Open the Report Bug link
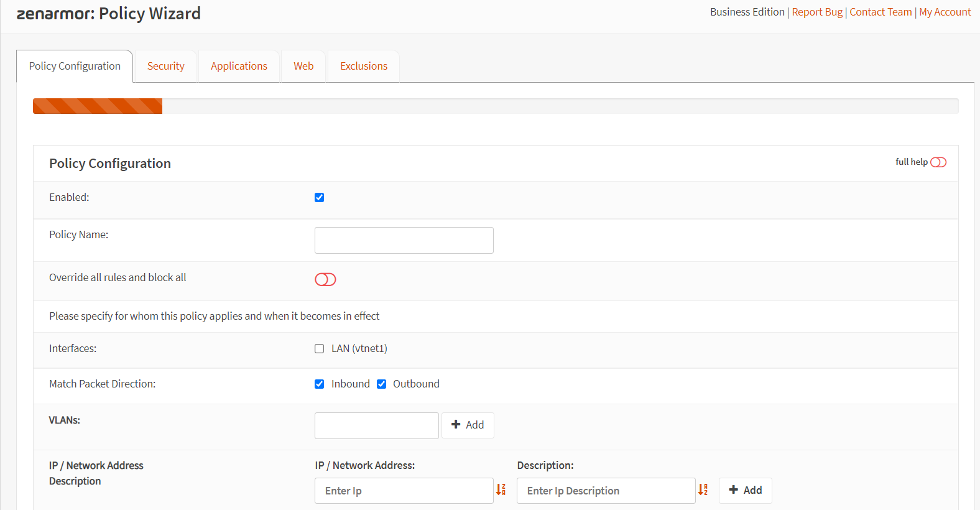980x510 pixels. pos(816,12)
